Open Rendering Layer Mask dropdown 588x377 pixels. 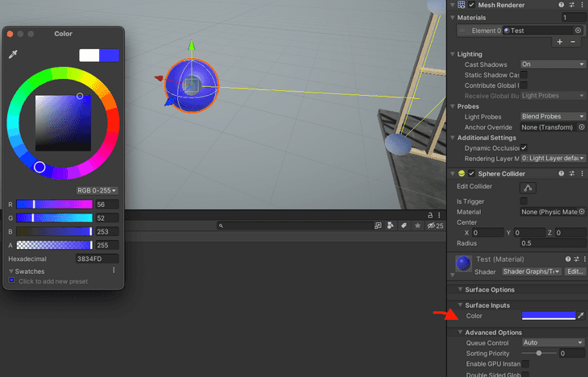point(553,159)
